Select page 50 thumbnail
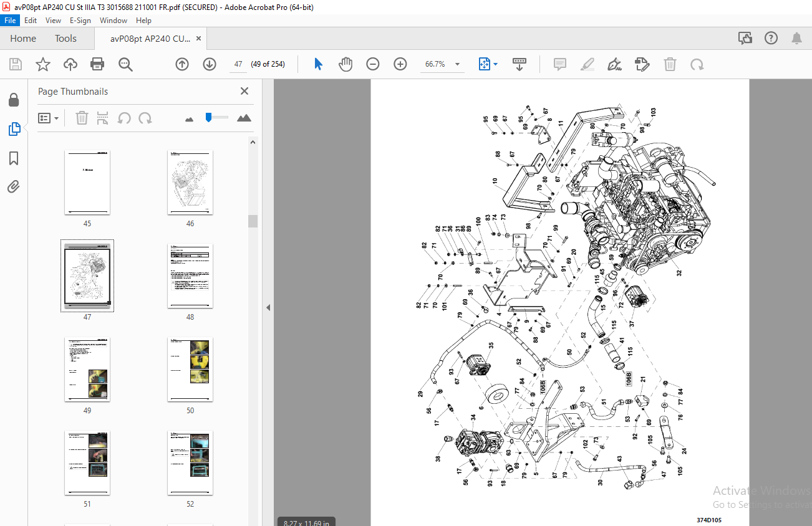This screenshot has height=526, width=812. coord(190,370)
